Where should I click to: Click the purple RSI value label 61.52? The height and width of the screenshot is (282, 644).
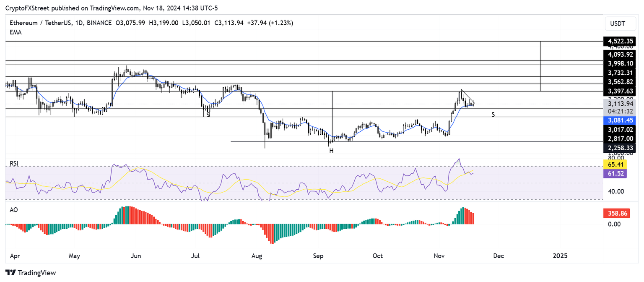[615, 173]
